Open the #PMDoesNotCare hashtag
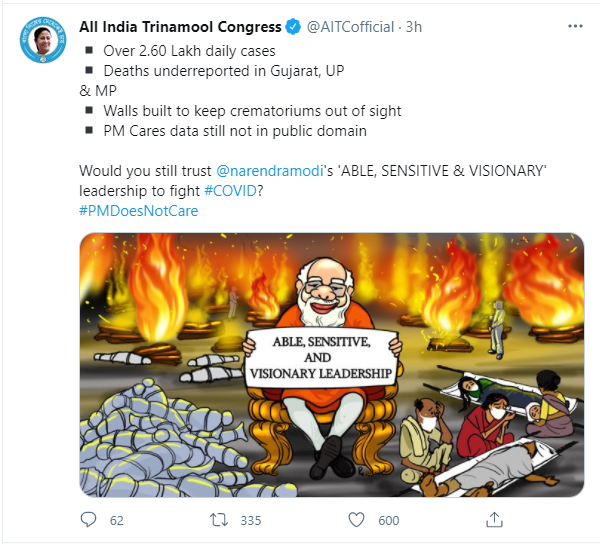Viewport: 600px width, 544px height. pyautogui.click(x=138, y=210)
